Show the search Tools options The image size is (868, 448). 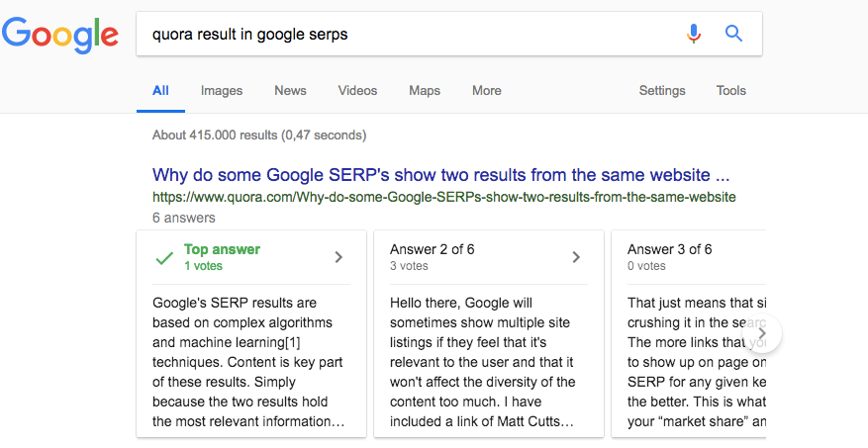coord(730,90)
